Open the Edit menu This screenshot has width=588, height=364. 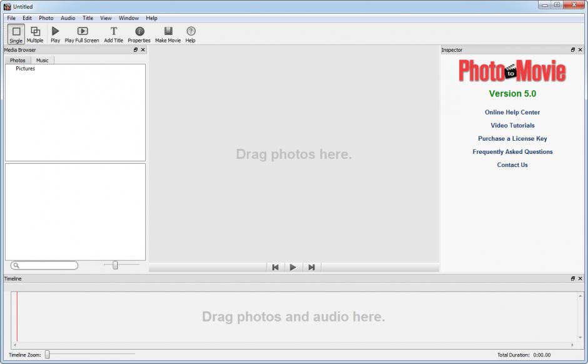27,18
